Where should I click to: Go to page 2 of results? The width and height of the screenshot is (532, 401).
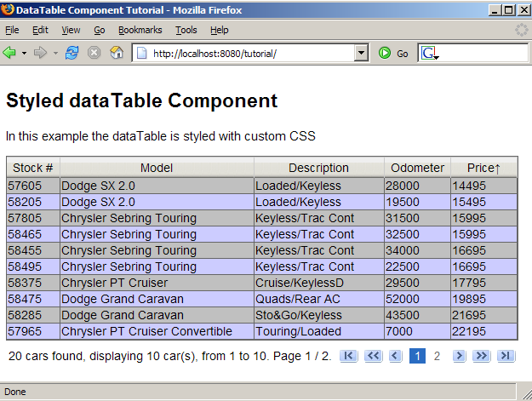click(438, 356)
